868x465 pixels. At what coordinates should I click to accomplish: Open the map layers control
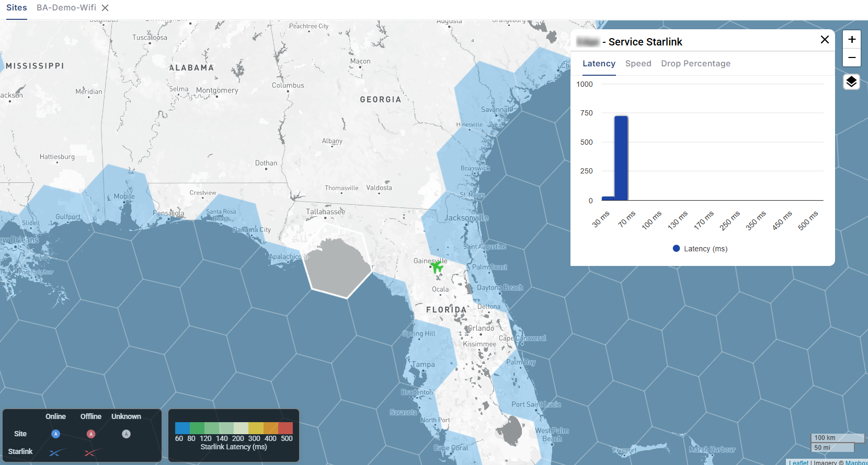pyautogui.click(x=851, y=82)
